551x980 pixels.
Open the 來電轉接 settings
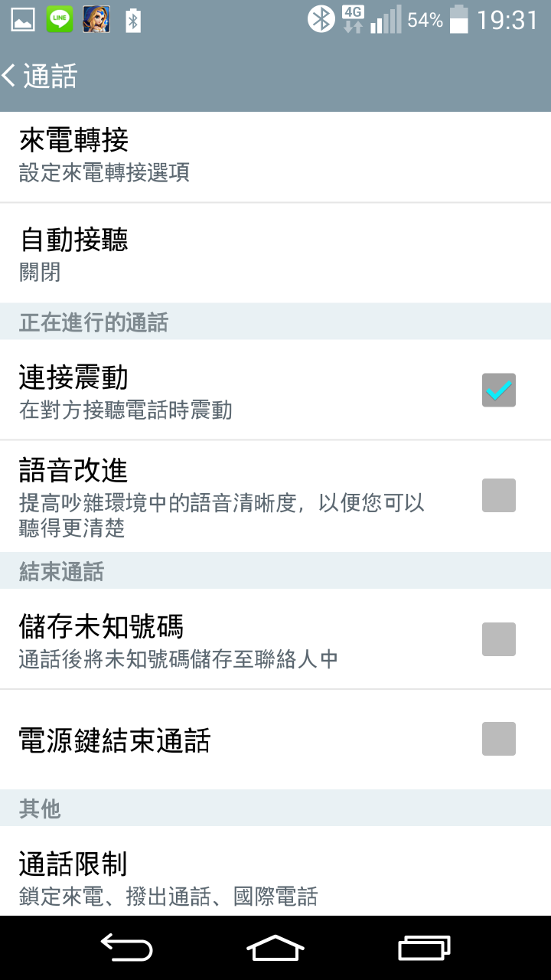click(x=275, y=157)
